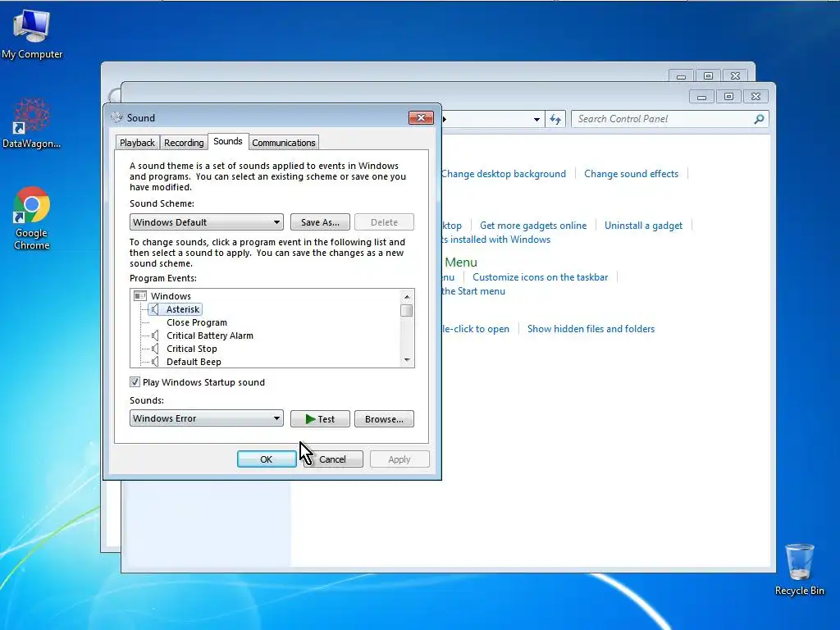This screenshot has width=840, height=630.
Task: Select the Critical Stop event
Action: [192, 349]
